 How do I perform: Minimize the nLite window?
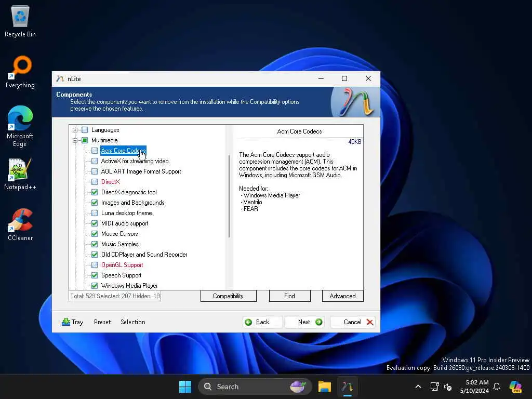[x=321, y=79]
